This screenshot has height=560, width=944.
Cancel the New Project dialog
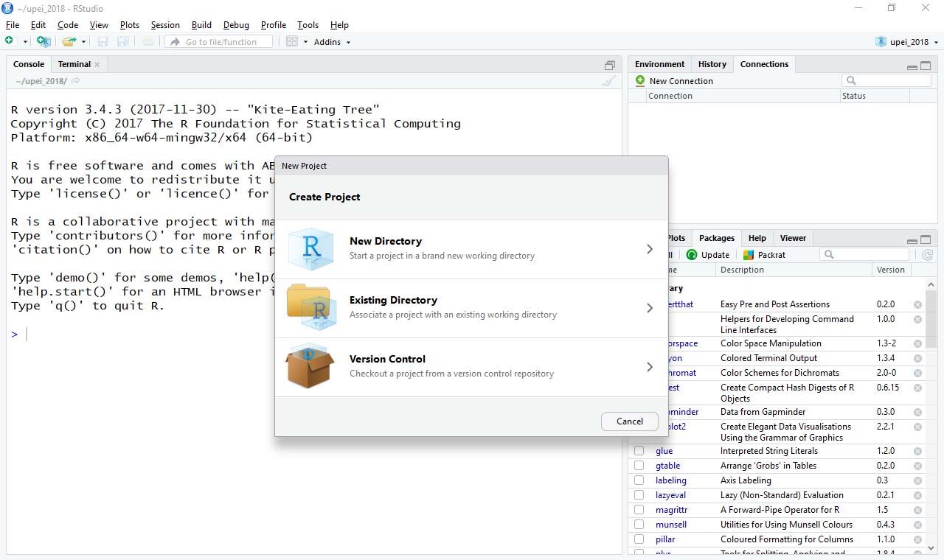tap(629, 421)
